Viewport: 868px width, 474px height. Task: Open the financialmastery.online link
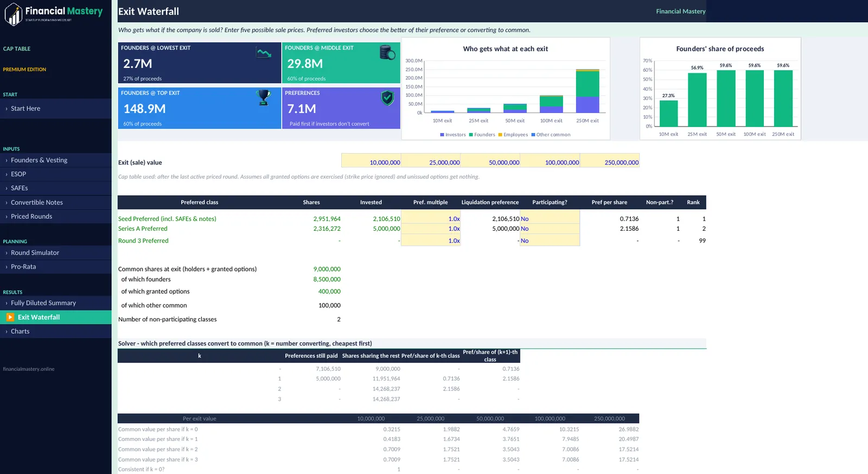(29, 369)
